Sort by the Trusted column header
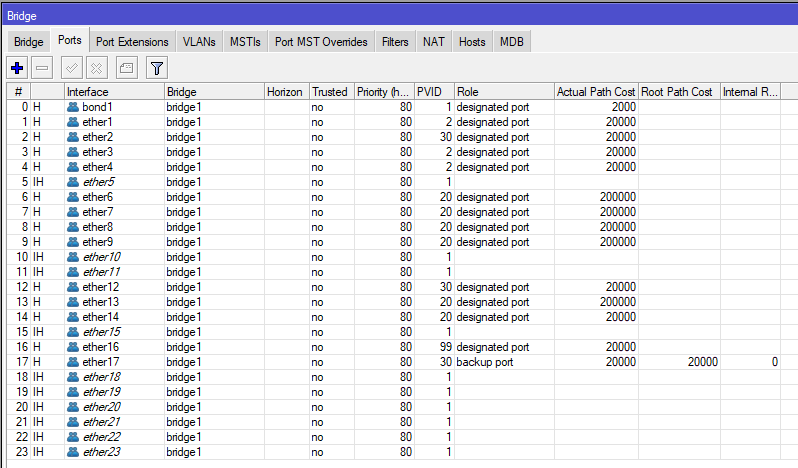 tap(332, 92)
